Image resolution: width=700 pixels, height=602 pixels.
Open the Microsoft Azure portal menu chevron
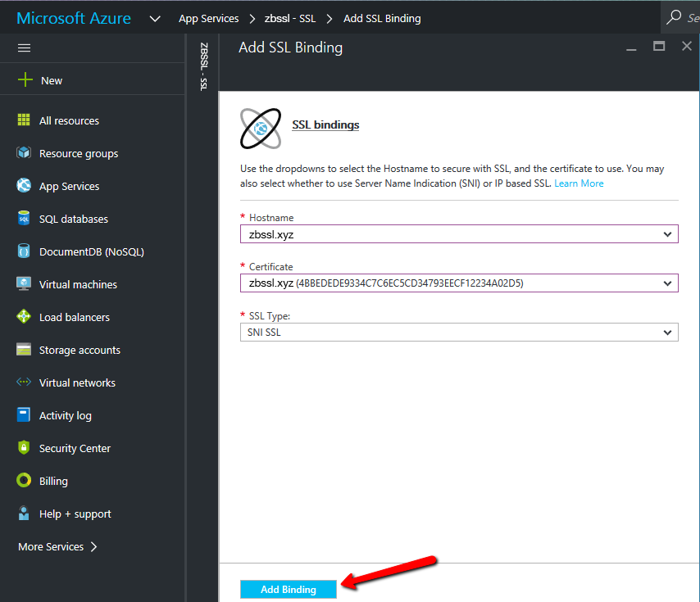(156, 18)
